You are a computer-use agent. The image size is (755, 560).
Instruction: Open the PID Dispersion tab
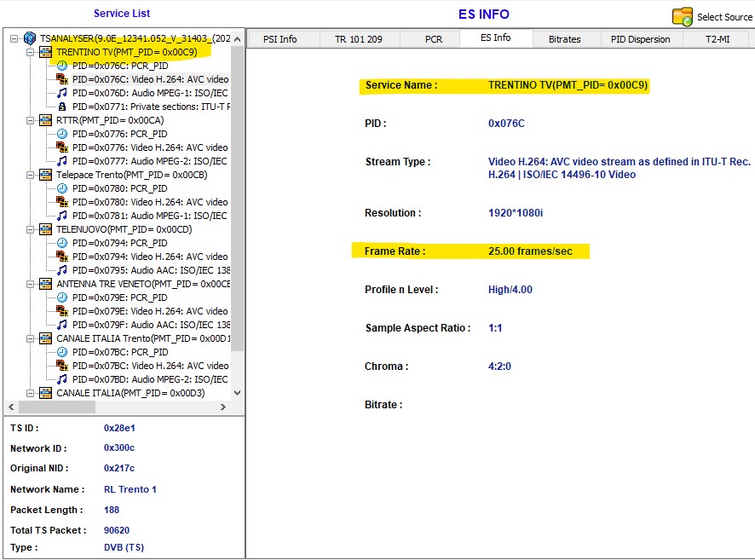[641, 39]
